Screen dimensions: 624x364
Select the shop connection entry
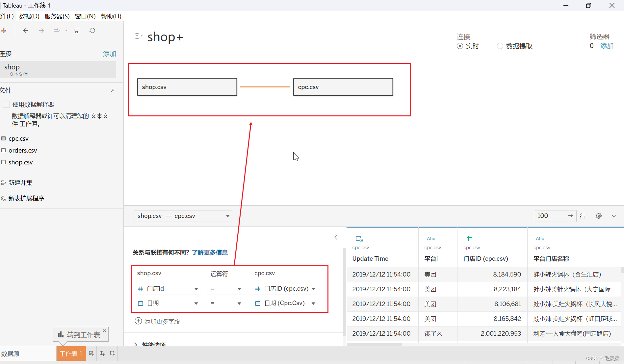pyautogui.click(x=58, y=70)
